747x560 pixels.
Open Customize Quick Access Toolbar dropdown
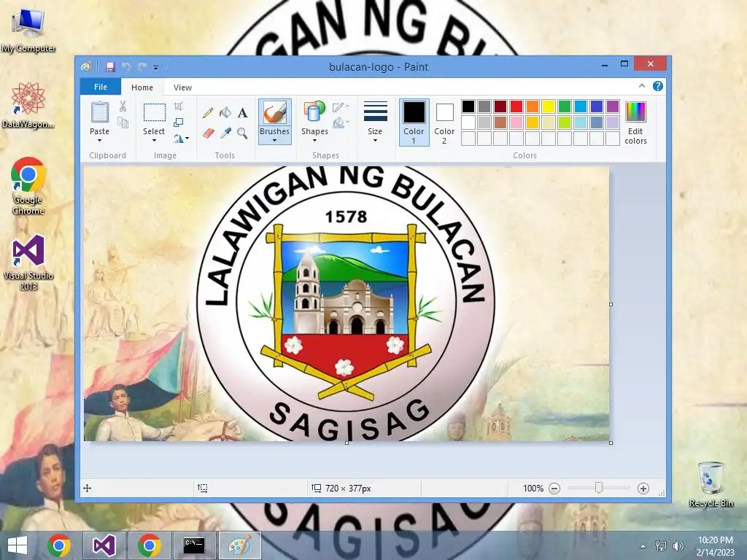156,68
